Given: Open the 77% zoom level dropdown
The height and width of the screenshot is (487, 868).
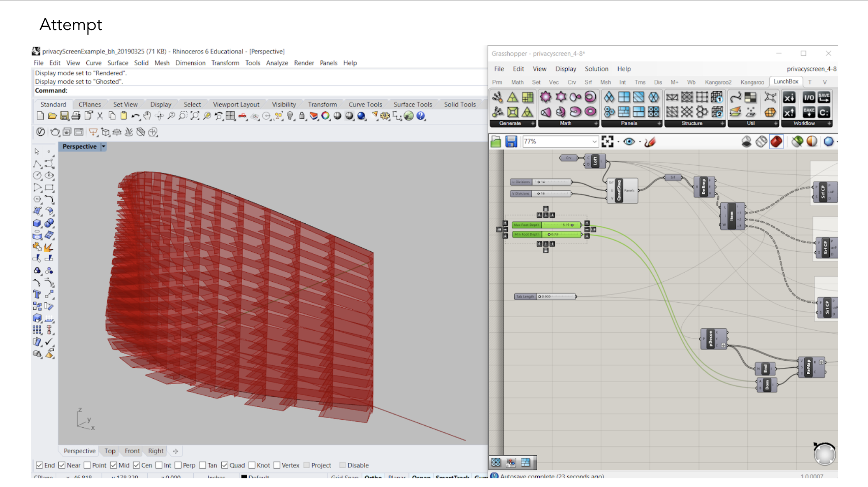Looking at the screenshot, I should click(x=594, y=141).
